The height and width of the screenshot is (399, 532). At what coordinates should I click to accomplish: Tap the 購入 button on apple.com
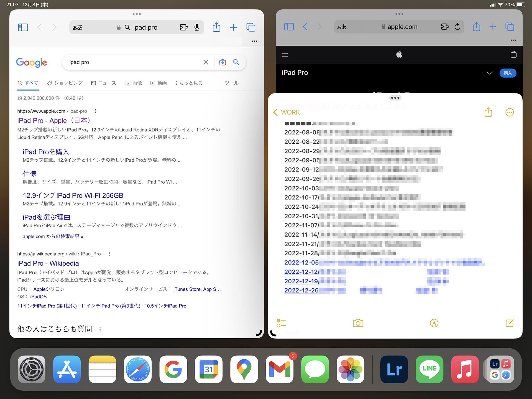pyautogui.click(x=508, y=73)
